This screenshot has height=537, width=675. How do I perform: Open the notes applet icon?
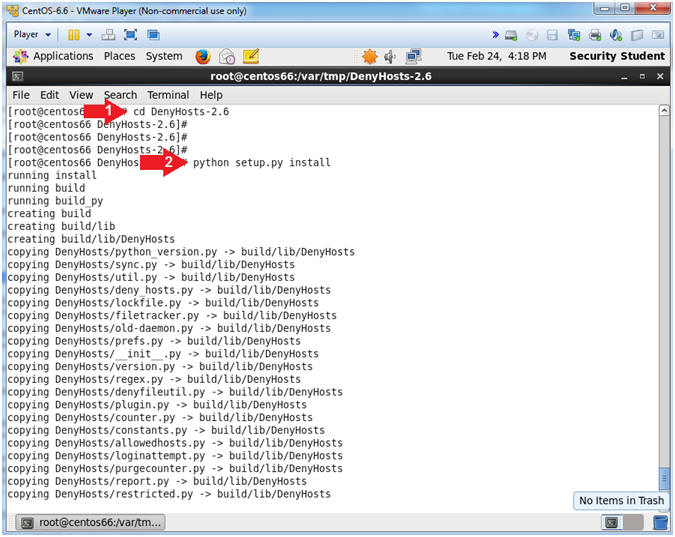click(x=251, y=56)
